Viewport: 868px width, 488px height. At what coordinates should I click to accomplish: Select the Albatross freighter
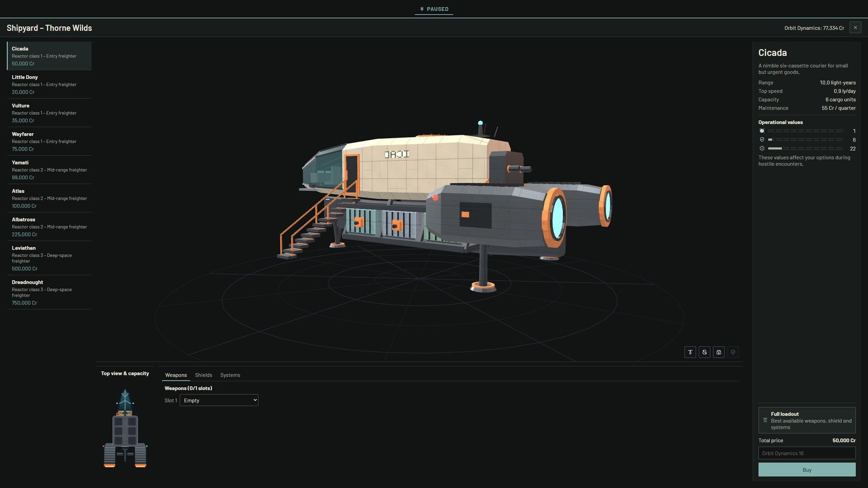(49, 227)
